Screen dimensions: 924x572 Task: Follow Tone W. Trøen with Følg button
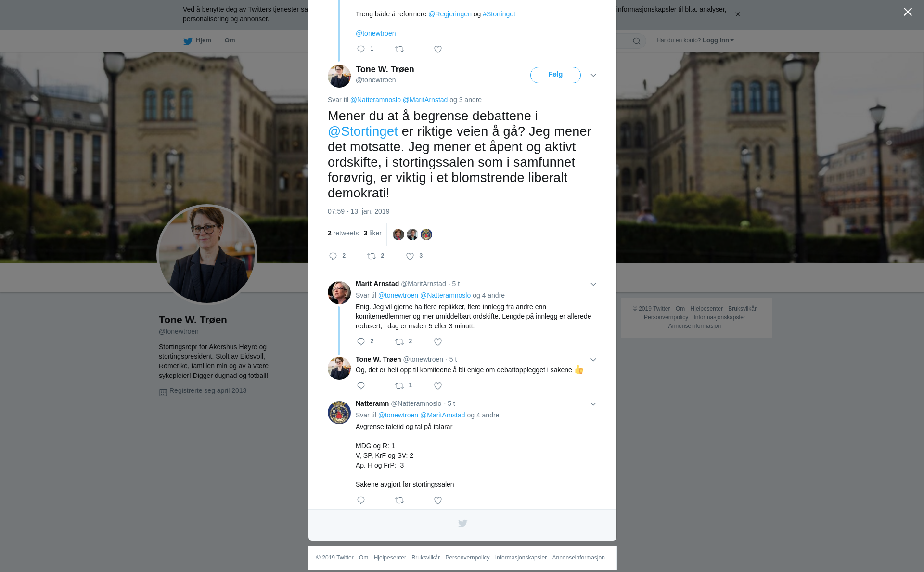pos(555,75)
